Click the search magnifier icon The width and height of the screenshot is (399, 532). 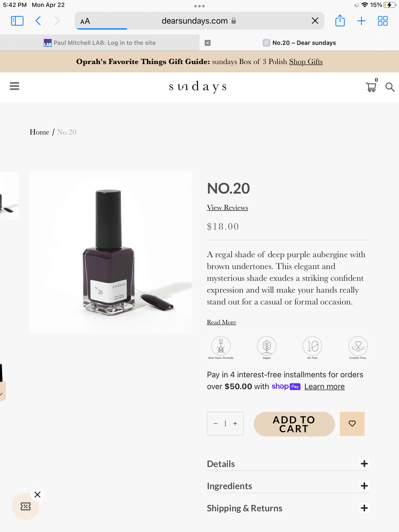coord(390,87)
